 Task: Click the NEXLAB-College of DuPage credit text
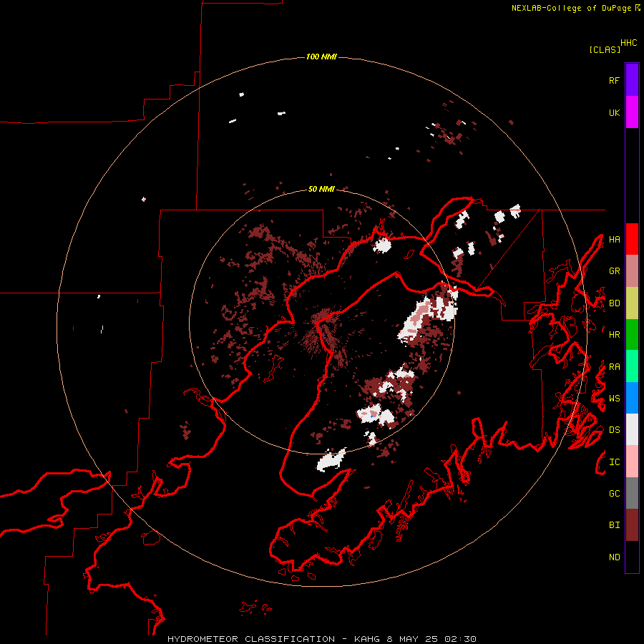click(571, 8)
